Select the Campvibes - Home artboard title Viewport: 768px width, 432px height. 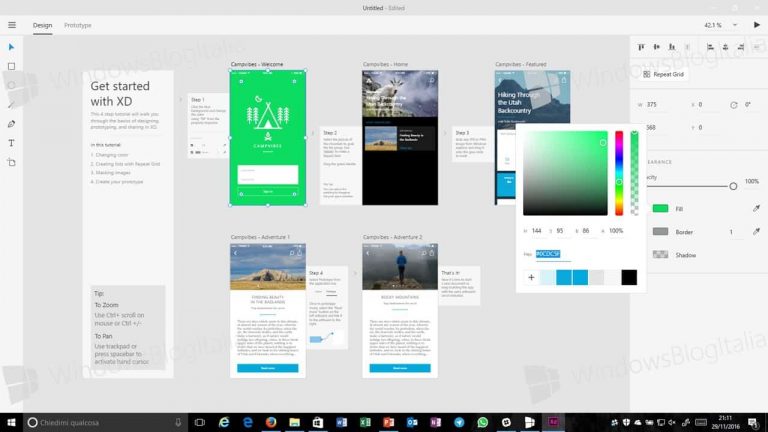click(x=385, y=64)
